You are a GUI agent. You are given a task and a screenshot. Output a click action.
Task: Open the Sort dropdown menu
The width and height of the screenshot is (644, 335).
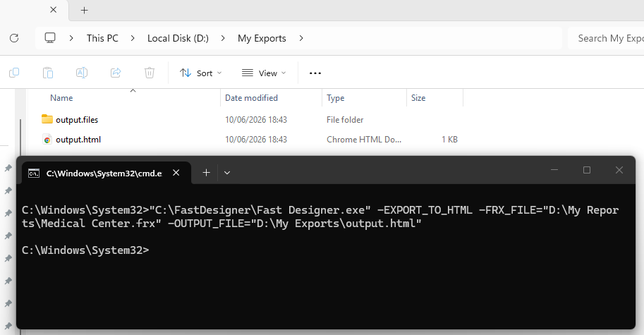point(201,73)
